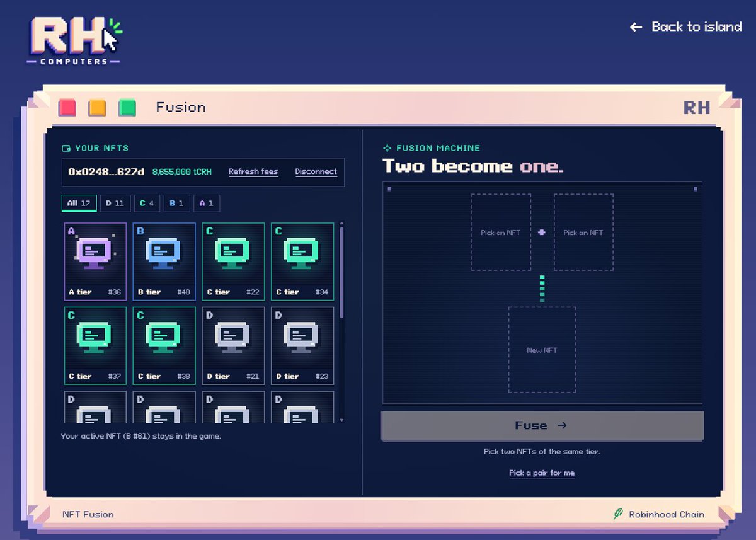Select the D tier #21 NFT
Viewport: 756px width, 540px height.
coord(233,346)
